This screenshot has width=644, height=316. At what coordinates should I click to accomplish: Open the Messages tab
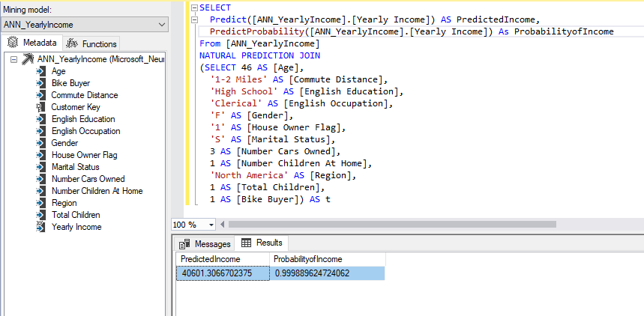pyautogui.click(x=205, y=244)
